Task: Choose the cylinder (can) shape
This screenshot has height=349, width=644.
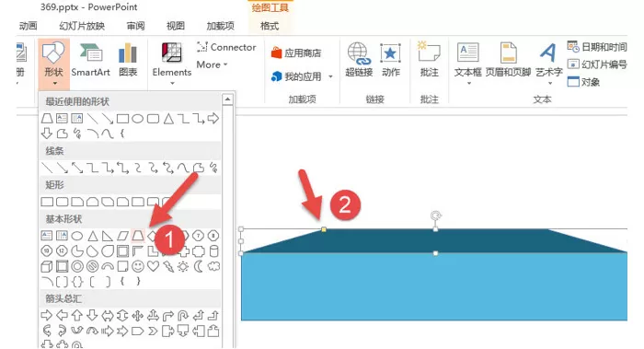Action: pos(213,250)
